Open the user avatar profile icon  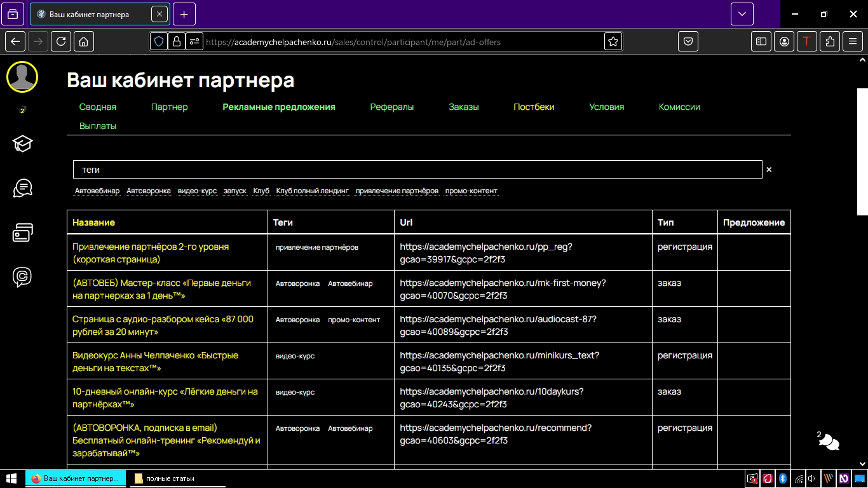click(x=22, y=77)
